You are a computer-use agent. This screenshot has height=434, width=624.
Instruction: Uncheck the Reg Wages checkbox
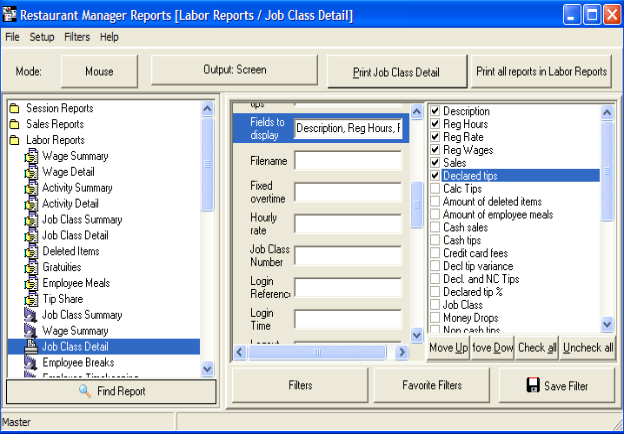[x=435, y=150]
